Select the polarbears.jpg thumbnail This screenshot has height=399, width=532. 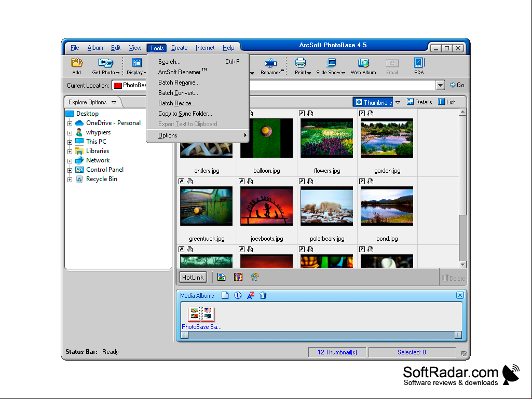(327, 206)
